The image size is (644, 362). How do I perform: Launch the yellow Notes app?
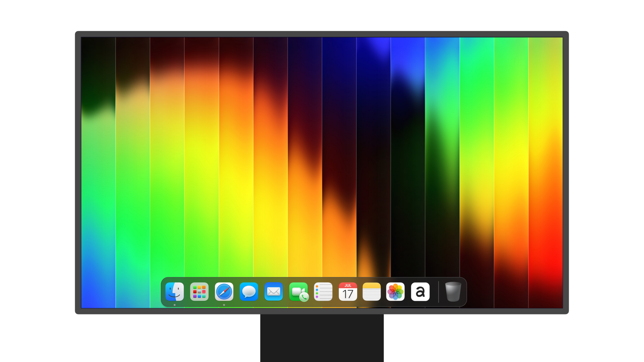click(x=372, y=291)
